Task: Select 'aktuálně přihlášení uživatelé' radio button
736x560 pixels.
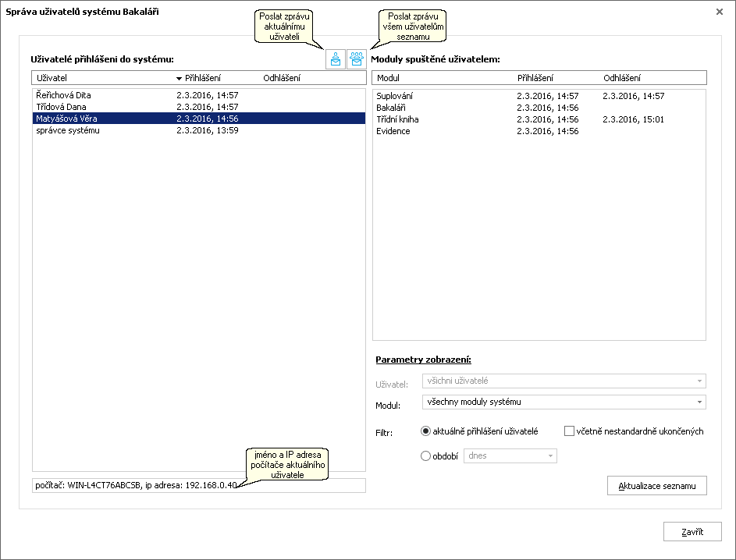Action: coord(425,431)
